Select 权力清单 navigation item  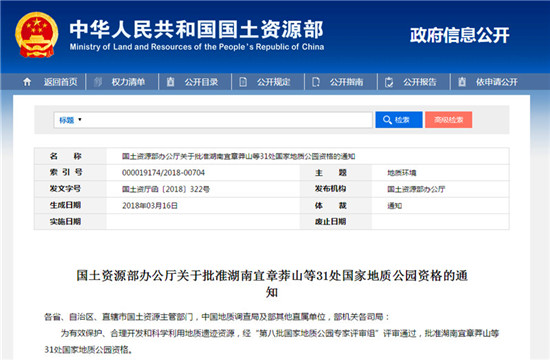(128, 82)
